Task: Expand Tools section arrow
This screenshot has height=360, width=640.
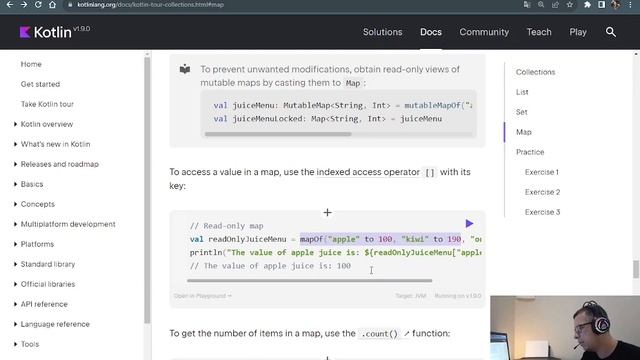Action: pos(16,344)
